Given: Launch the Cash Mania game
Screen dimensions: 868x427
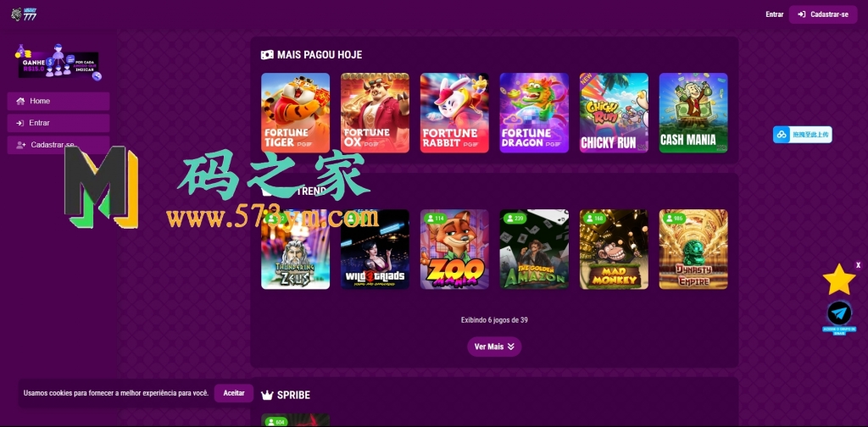Looking at the screenshot, I should 693,113.
